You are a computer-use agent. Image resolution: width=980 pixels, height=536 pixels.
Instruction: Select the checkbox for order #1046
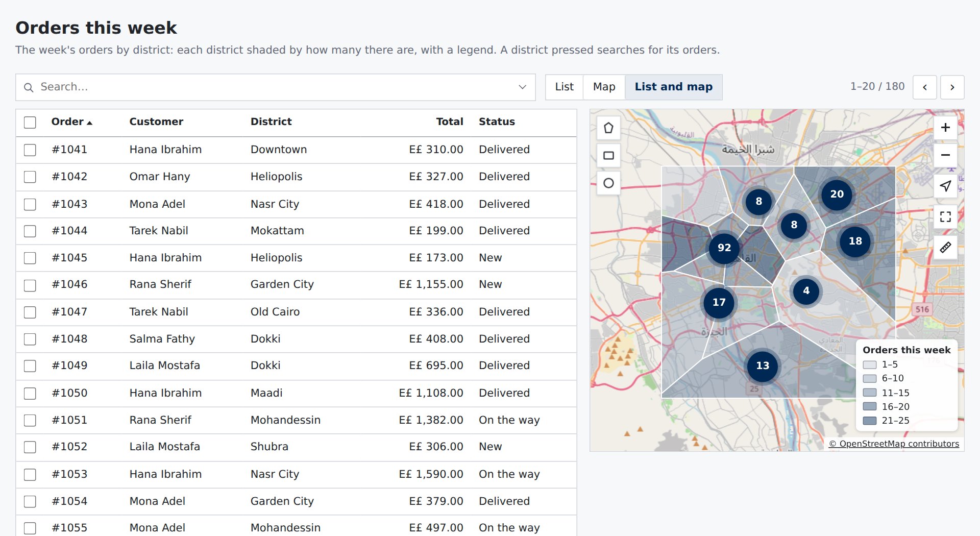coord(30,285)
